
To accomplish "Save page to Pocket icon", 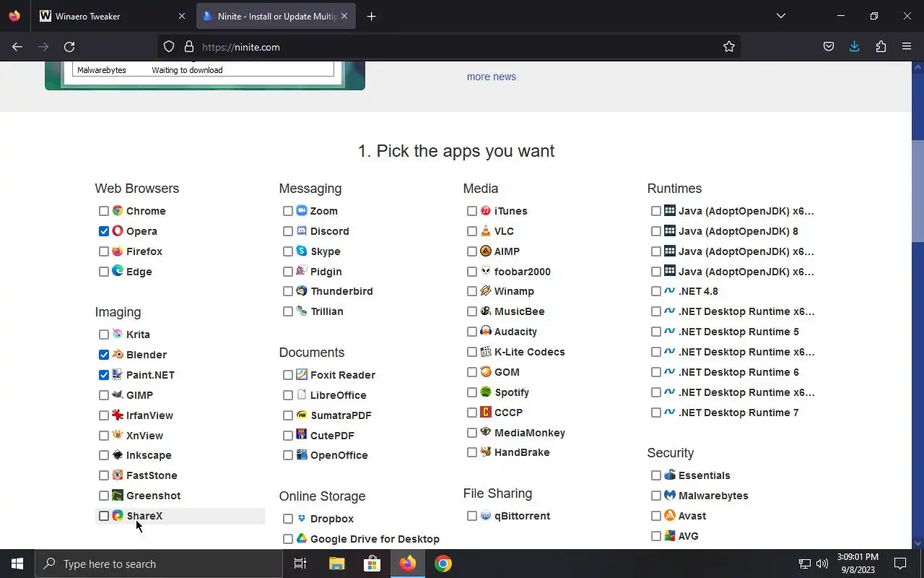I will (829, 47).
